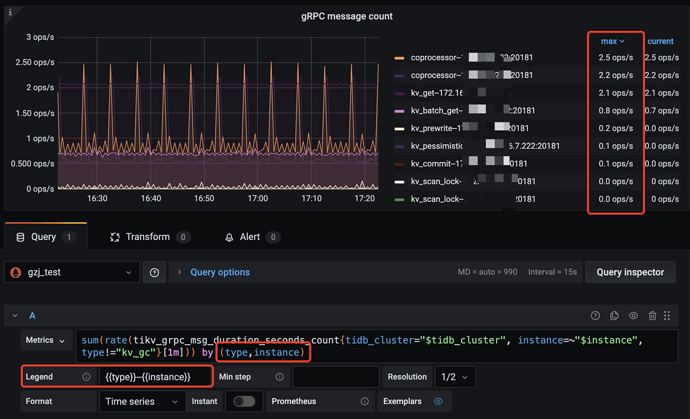Click the query A help icon

pos(595,316)
